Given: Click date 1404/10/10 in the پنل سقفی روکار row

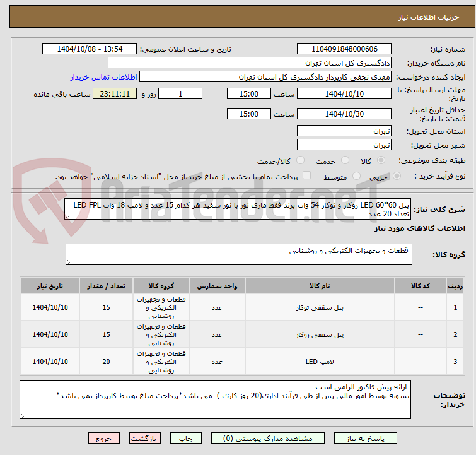Looking at the screenshot, I should point(50,334).
